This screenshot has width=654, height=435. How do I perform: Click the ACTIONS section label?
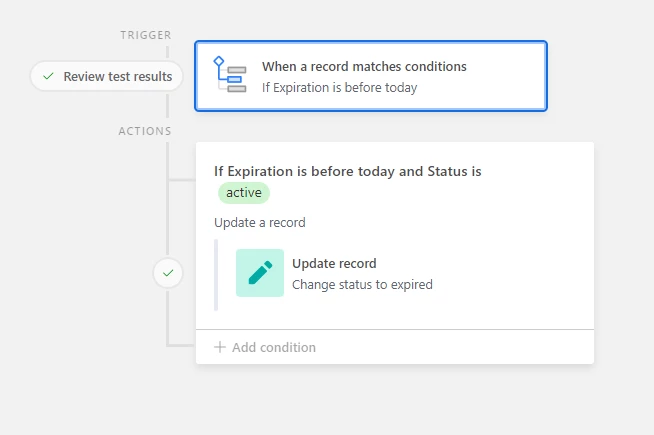[145, 131]
